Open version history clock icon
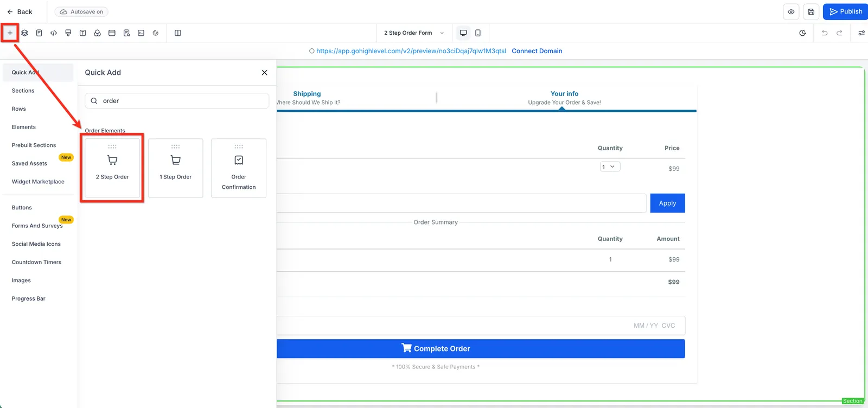This screenshot has width=868, height=408. coord(802,33)
